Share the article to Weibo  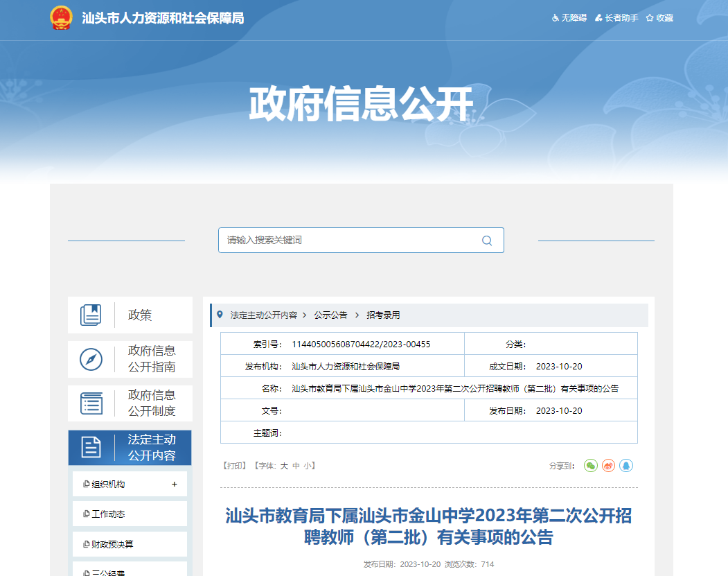(x=608, y=466)
